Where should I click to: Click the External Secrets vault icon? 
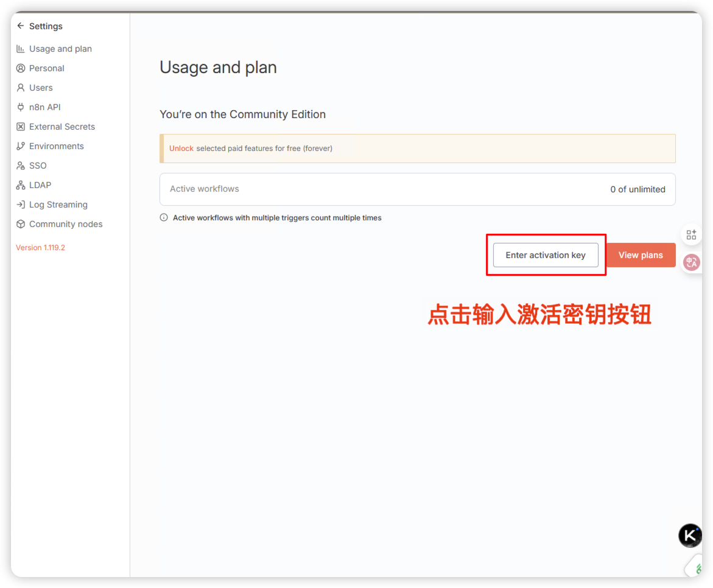tap(21, 127)
